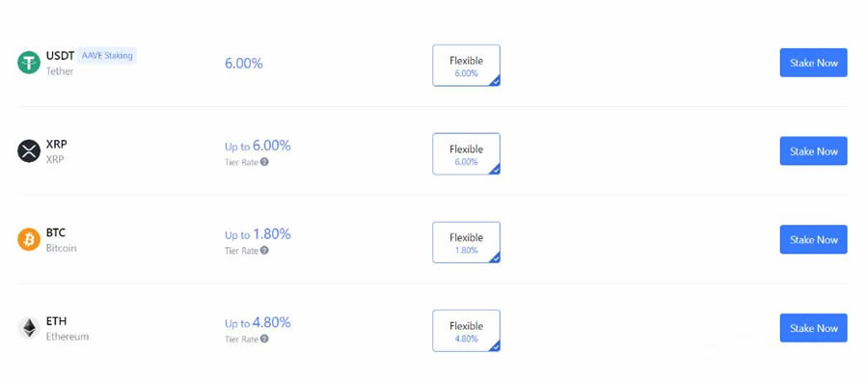Click the Tether USDT coin icon
The height and width of the screenshot is (381, 868).
click(29, 63)
